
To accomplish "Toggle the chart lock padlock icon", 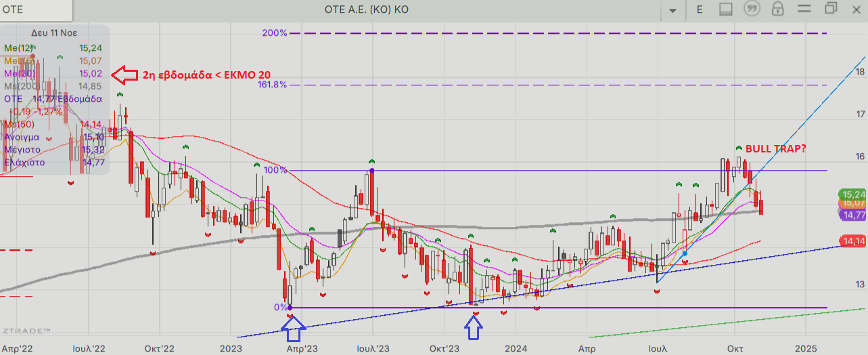I will (778, 9).
